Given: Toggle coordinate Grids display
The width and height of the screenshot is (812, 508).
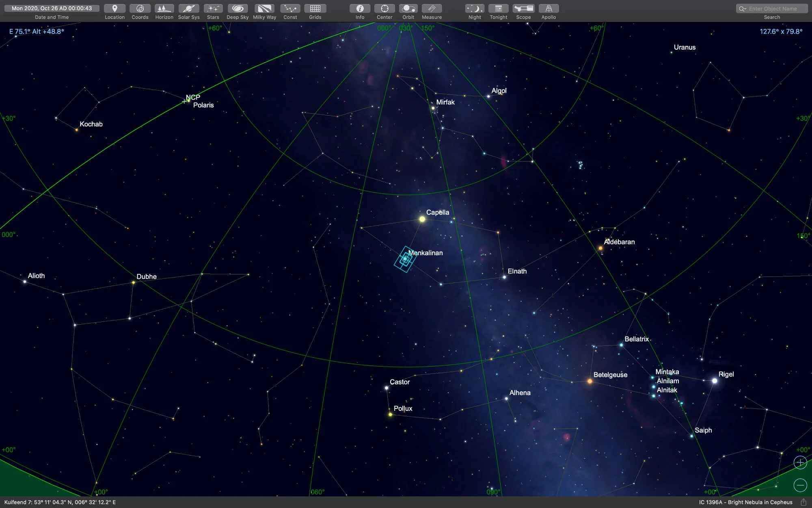Looking at the screenshot, I should point(315,9).
